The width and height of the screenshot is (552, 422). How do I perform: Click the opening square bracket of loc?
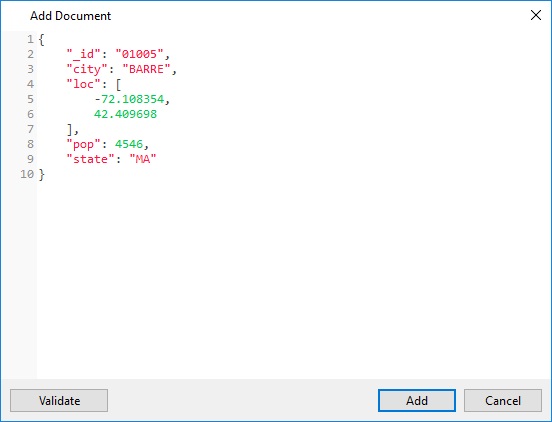pos(118,84)
